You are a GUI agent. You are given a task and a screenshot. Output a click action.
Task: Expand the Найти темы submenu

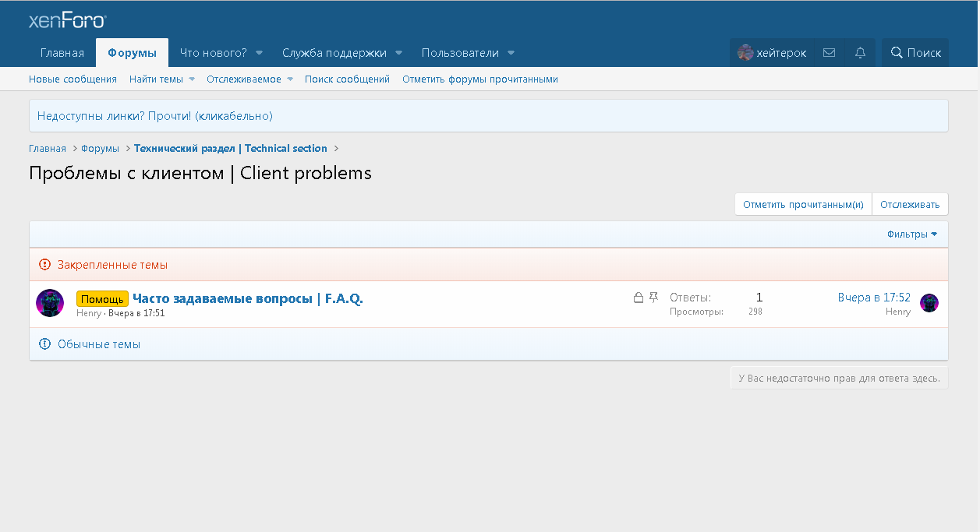click(192, 79)
